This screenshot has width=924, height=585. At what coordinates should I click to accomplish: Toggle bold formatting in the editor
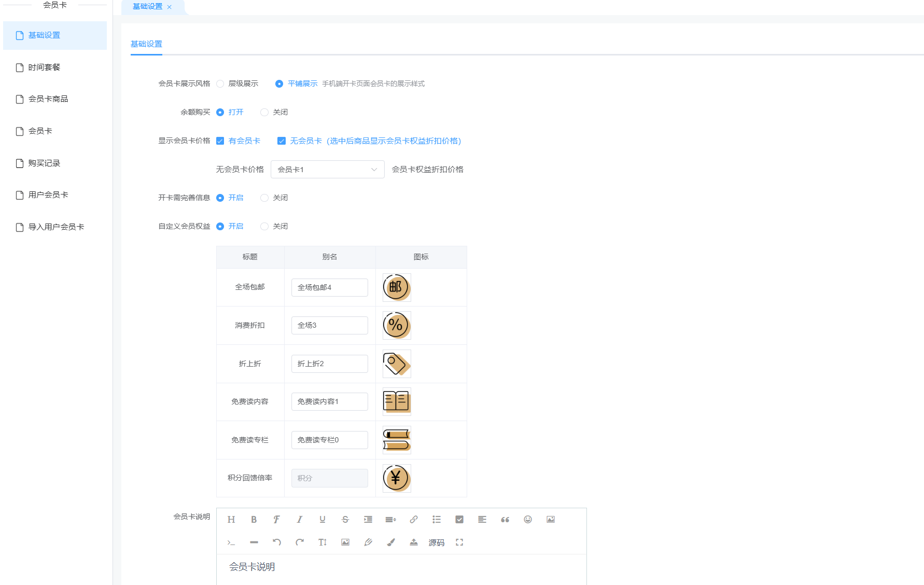(x=254, y=520)
